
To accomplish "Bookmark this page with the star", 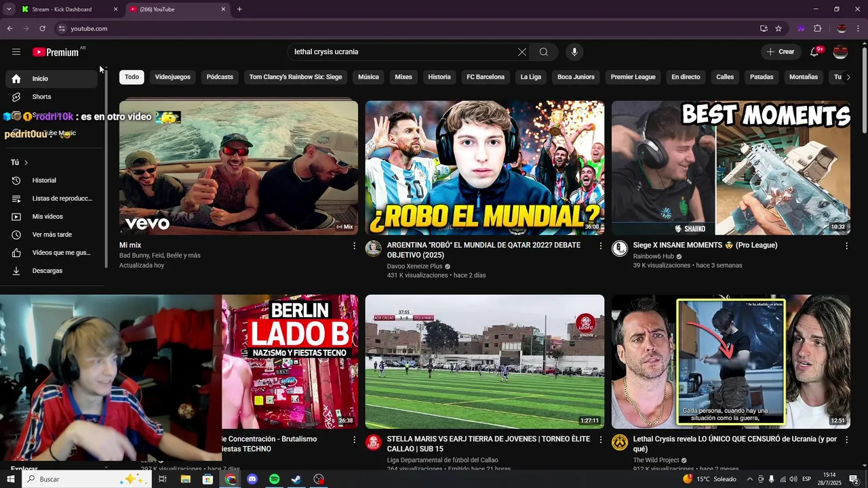I will tap(778, 28).
